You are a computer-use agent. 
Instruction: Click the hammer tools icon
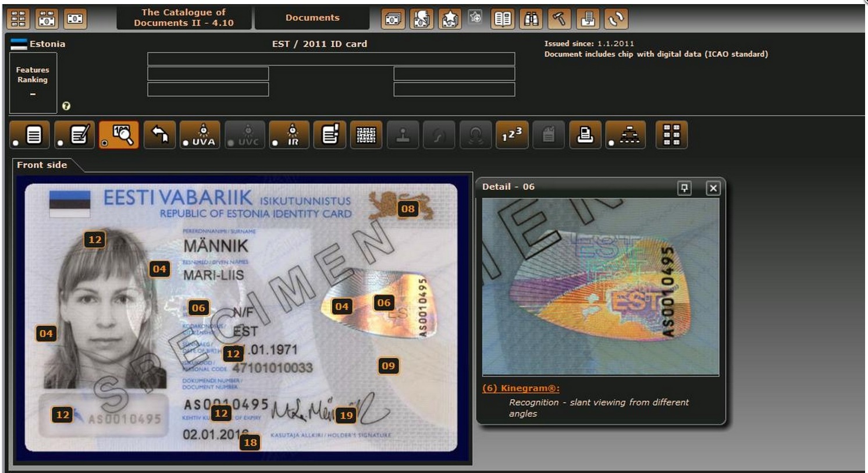pyautogui.click(x=559, y=19)
